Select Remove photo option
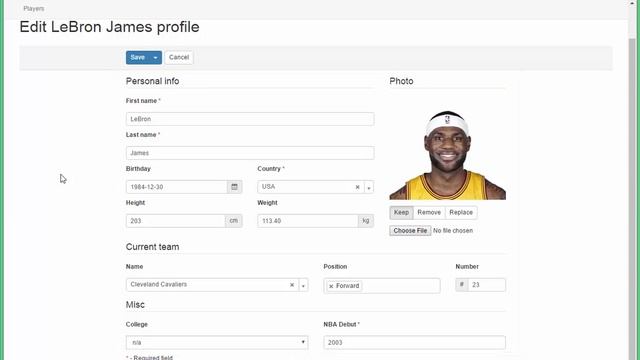Image resolution: width=640 pixels, height=360 pixels. coord(429,213)
